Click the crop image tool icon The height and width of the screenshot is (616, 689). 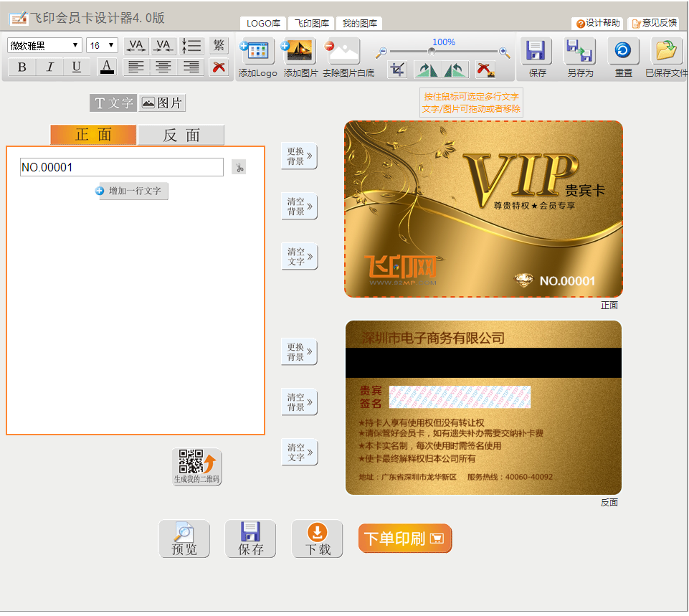click(398, 70)
